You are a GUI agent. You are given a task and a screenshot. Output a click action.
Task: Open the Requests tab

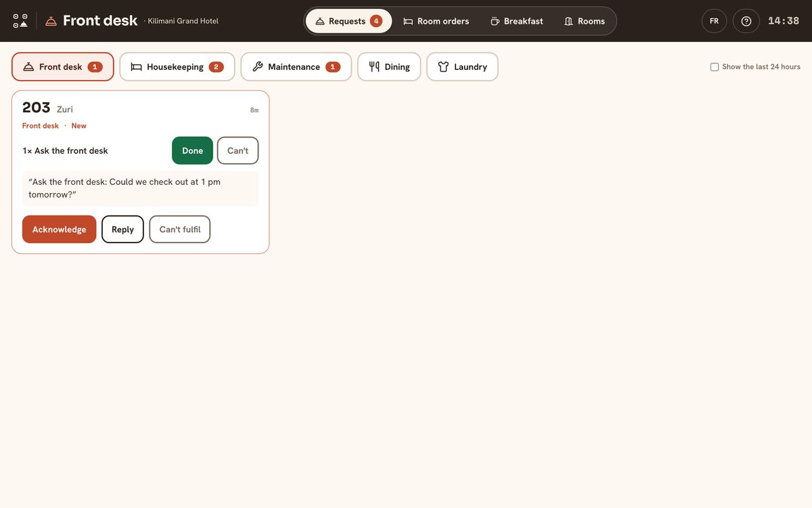[x=348, y=21]
